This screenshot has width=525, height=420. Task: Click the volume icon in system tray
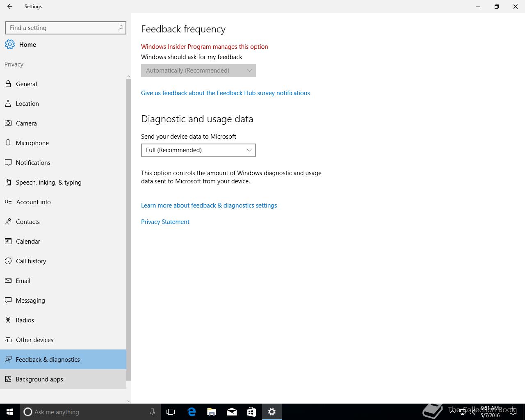click(x=472, y=412)
